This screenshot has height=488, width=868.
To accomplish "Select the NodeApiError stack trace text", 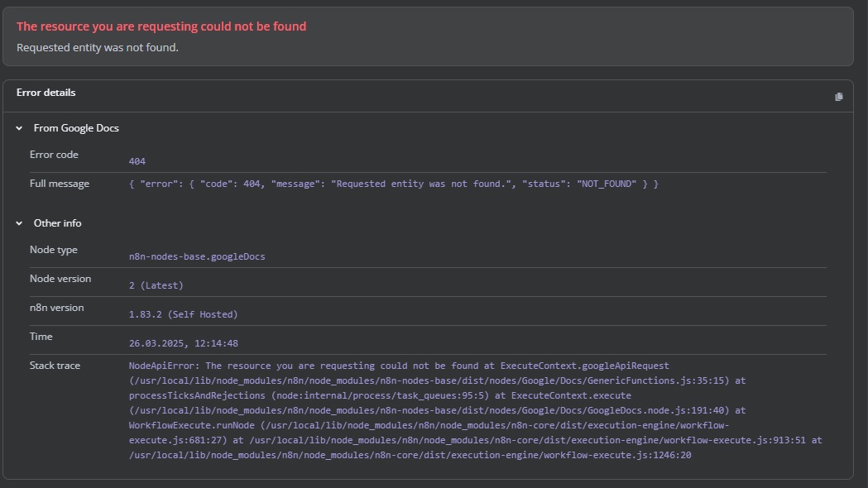I will tap(476, 410).
